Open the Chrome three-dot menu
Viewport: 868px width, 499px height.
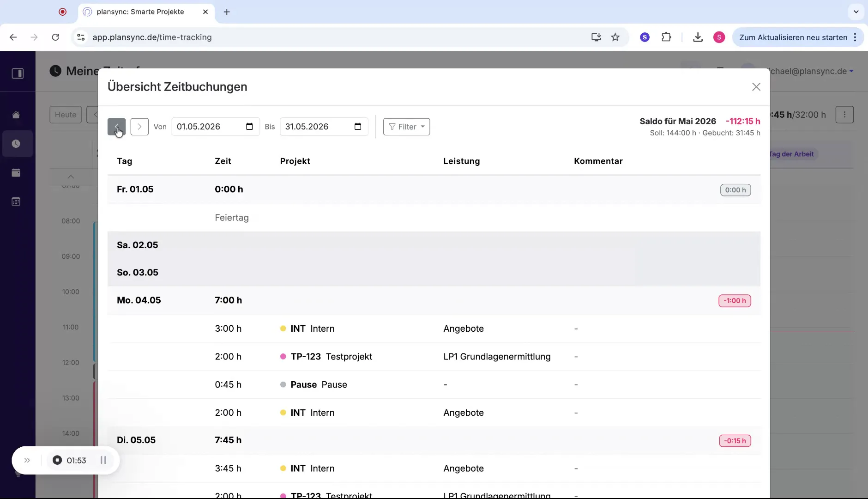point(855,37)
